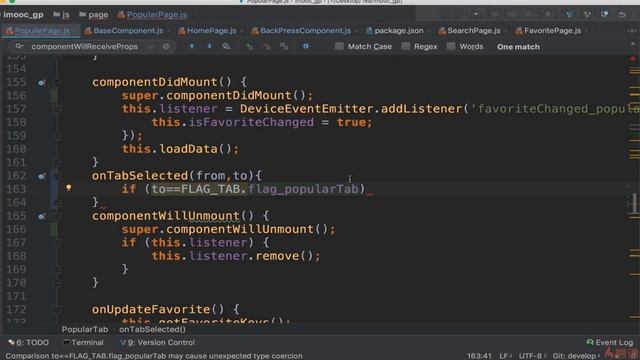Click override gutter icon on line 155
The width and height of the screenshot is (640, 360).
(41, 82)
